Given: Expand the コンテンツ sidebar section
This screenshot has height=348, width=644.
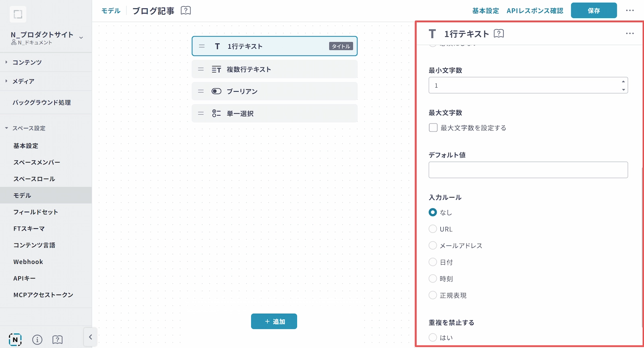Looking at the screenshot, I should point(27,62).
